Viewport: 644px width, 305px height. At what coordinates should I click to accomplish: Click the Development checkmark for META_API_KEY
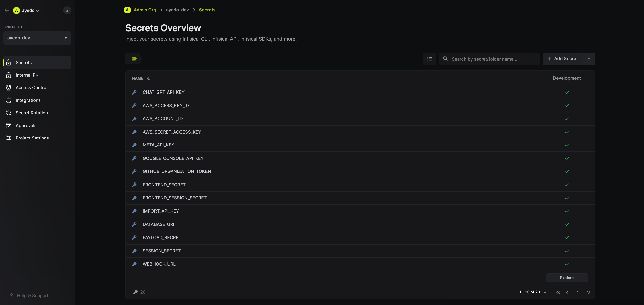(x=567, y=145)
